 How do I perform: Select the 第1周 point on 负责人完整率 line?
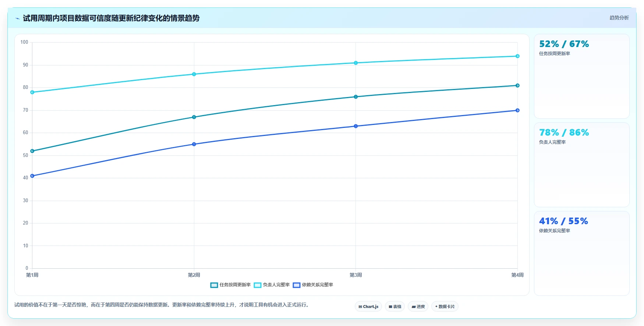coord(32,92)
